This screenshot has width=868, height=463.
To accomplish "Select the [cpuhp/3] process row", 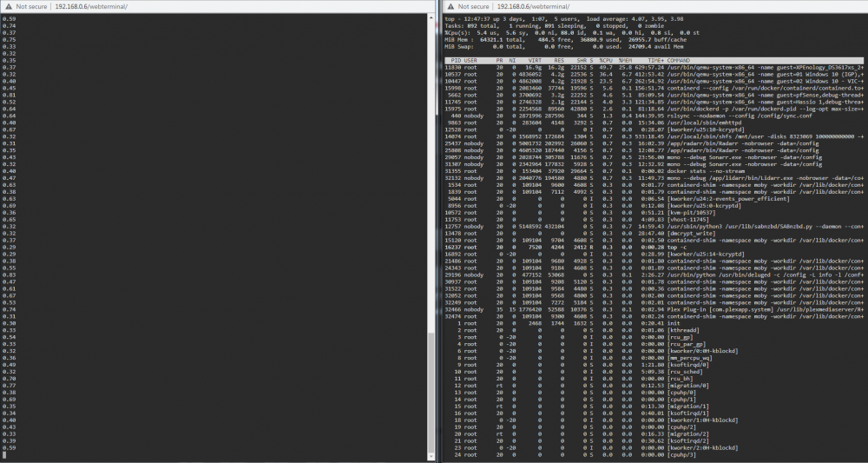I will (654, 454).
